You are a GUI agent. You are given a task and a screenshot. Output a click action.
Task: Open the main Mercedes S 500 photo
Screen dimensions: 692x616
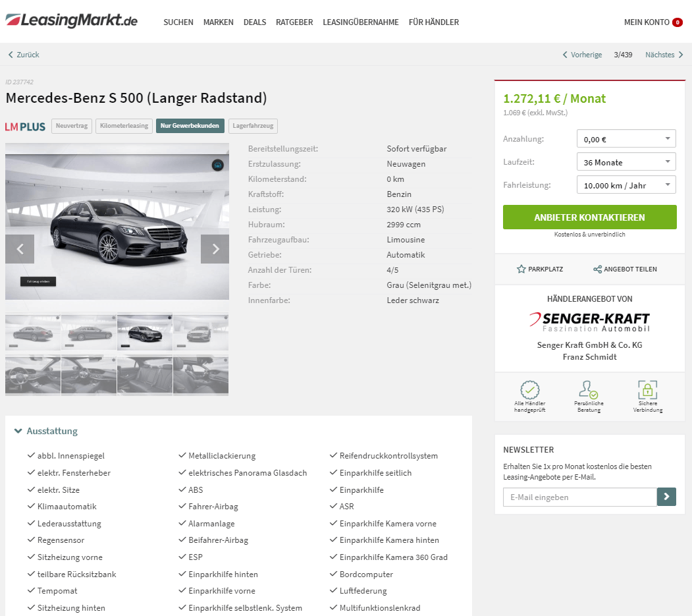click(117, 221)
